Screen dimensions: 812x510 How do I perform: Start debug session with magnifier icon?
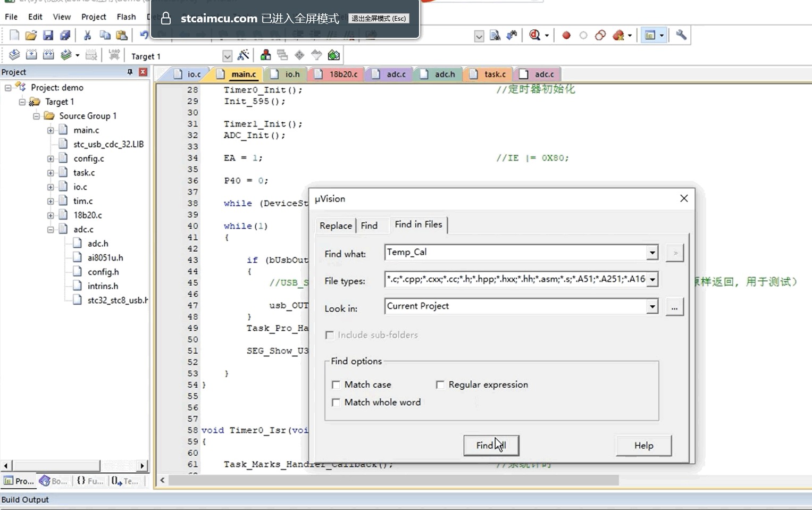click(534, 35)
